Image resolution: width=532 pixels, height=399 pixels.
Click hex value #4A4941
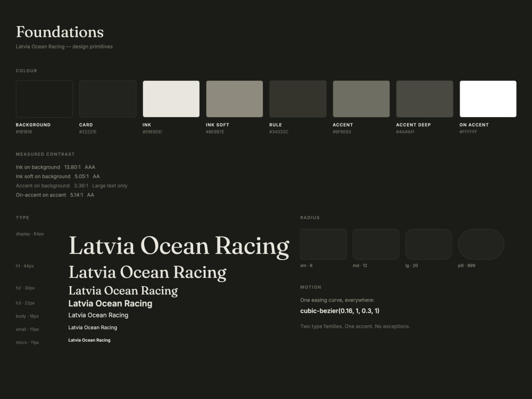coord(405,131)
